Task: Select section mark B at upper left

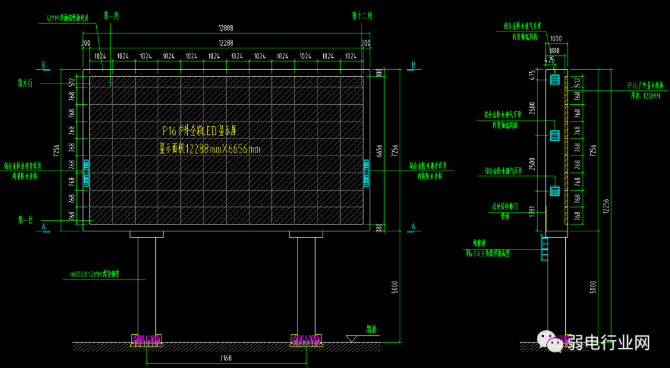Action: coord(43,65)
